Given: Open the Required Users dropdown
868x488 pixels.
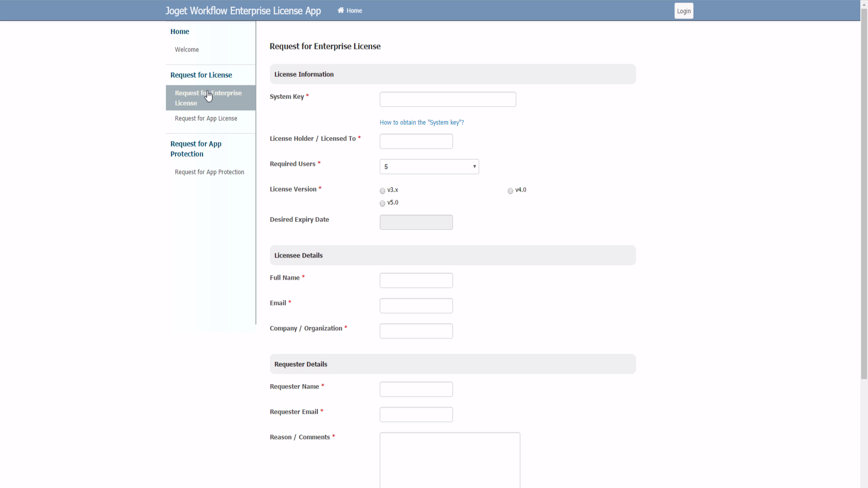Looking at the screenshot, I should (x=429, y=167).
